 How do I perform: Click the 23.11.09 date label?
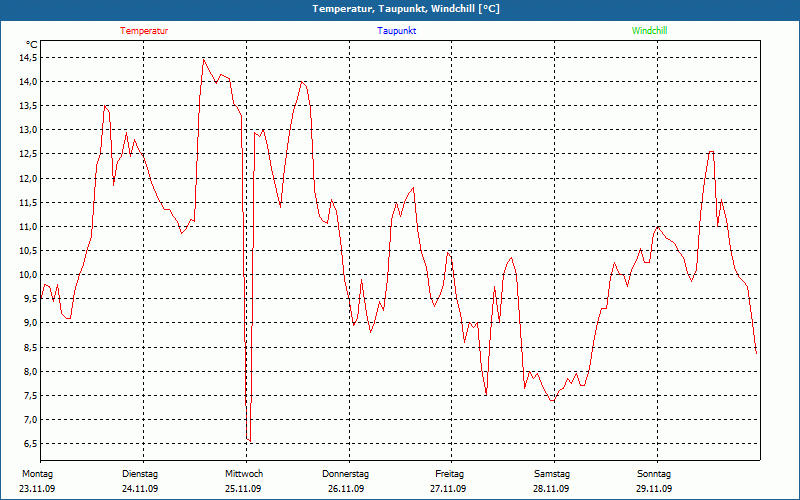tap(37, 489)
